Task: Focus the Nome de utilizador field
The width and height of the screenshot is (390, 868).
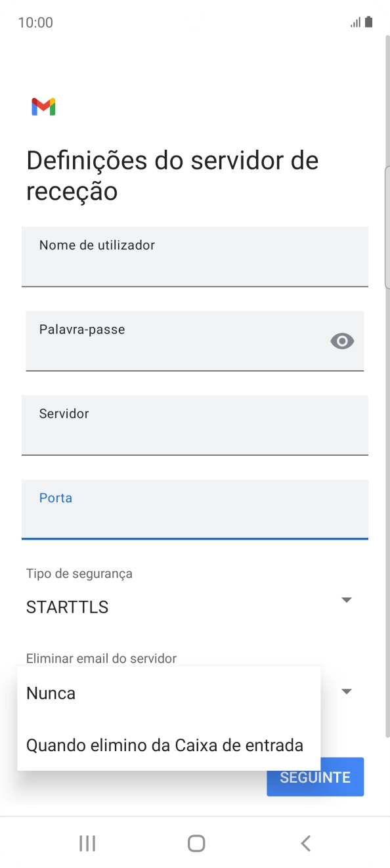Action: point(195,257)
